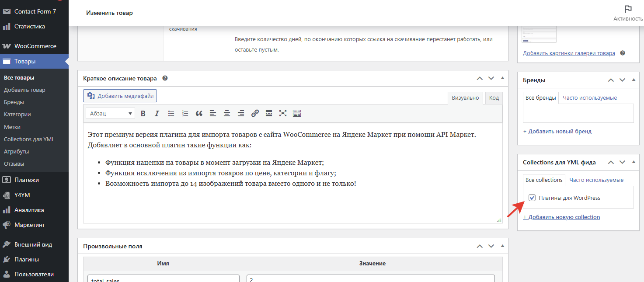
Task: Collapse the Бренды panel with triangle toggle
Action: coord(634,80)
